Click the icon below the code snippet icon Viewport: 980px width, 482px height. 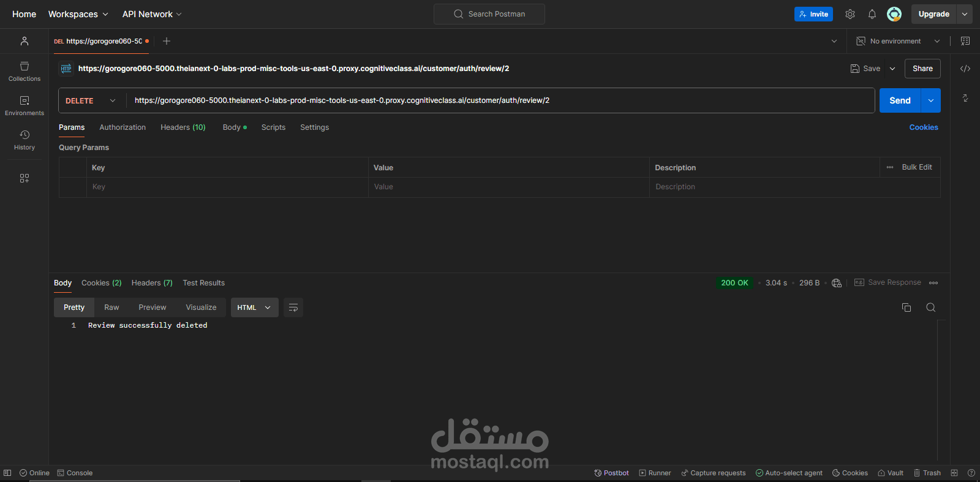(965, 98)
